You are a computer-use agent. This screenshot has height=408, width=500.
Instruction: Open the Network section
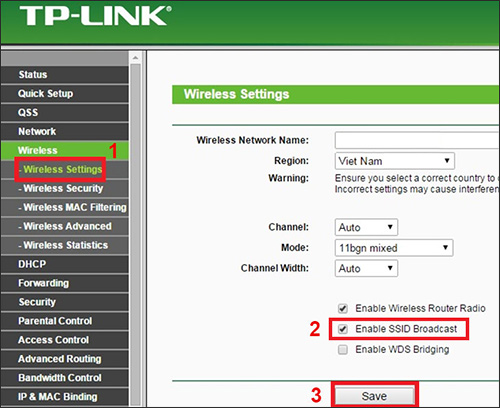click(x=64, y=132)
